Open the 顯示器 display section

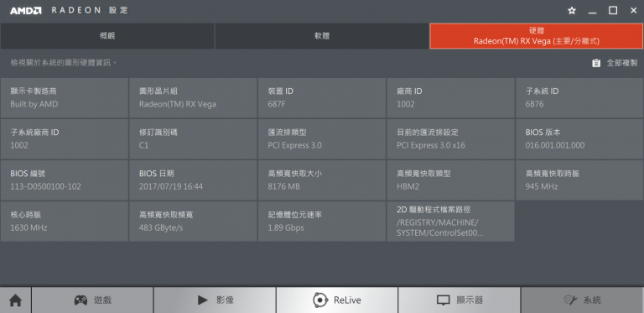click(x=460, y=300)
